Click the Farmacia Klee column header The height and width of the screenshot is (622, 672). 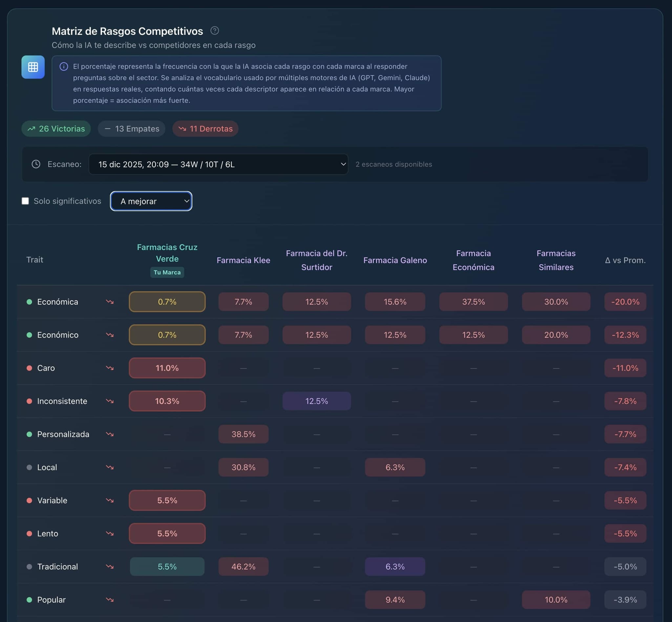243,260
